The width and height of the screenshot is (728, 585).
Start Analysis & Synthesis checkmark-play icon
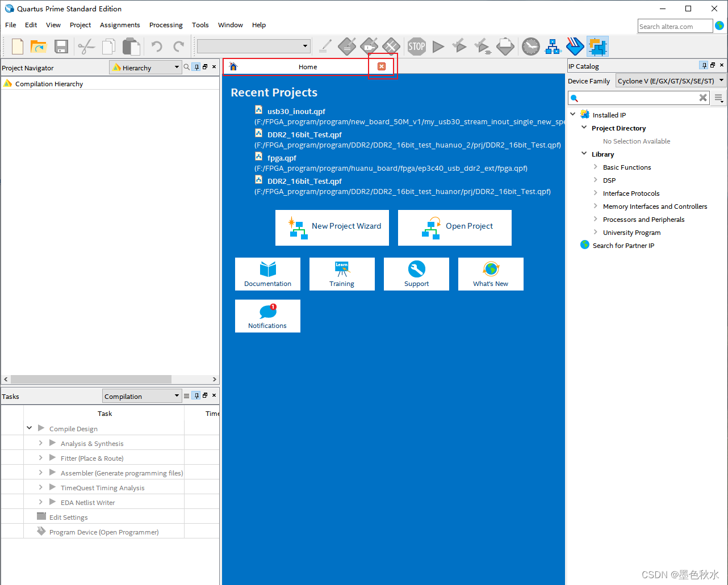pos(459,47)
